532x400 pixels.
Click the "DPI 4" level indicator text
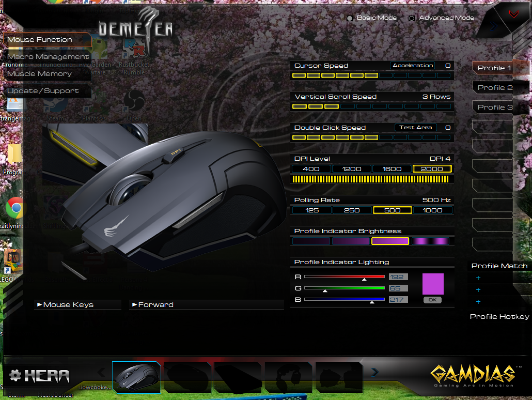440,159
